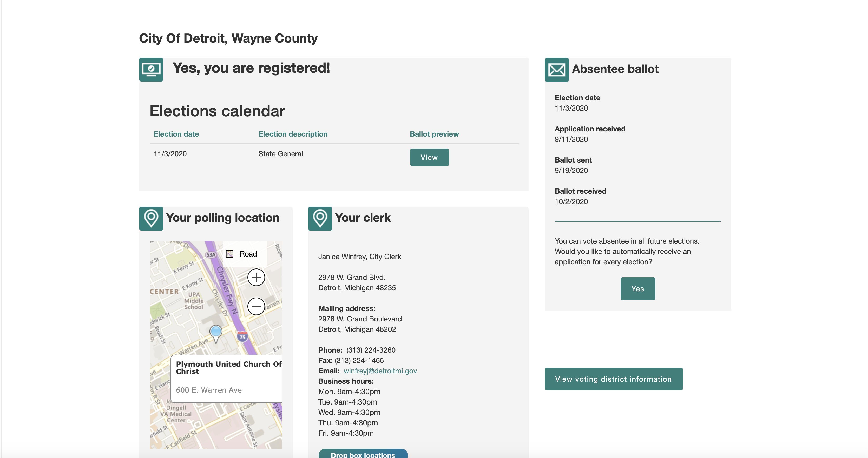Click the absentee ballot envelope icon
The image size is (868, 458).
(557, 70)
